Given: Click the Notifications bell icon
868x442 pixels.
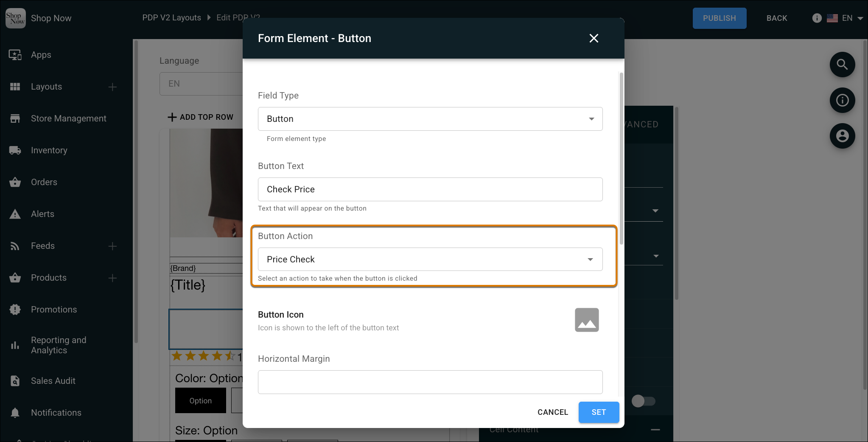Looking at the screenshot, I should (x=15, y=413).
